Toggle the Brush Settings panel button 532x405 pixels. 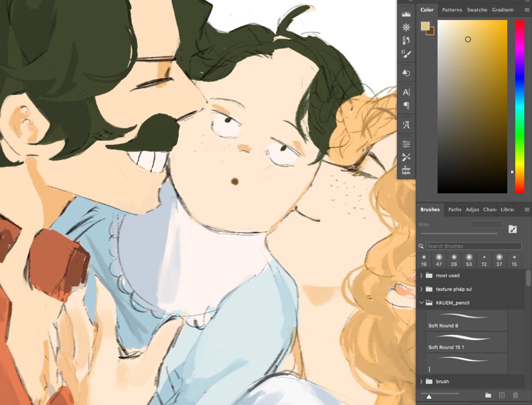(512, 230)
